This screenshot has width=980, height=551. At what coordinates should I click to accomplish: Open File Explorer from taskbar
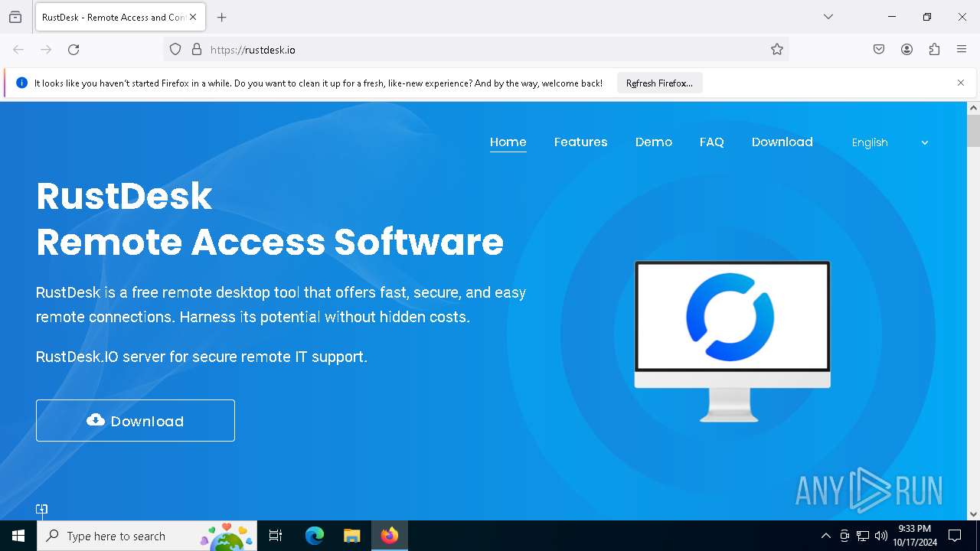point(351,536)
